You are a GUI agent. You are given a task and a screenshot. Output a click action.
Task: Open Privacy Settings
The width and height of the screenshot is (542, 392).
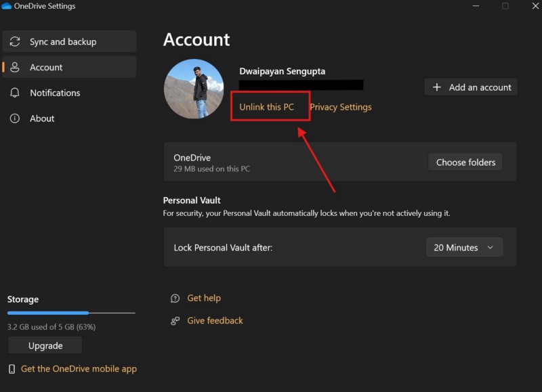(341, 106)
